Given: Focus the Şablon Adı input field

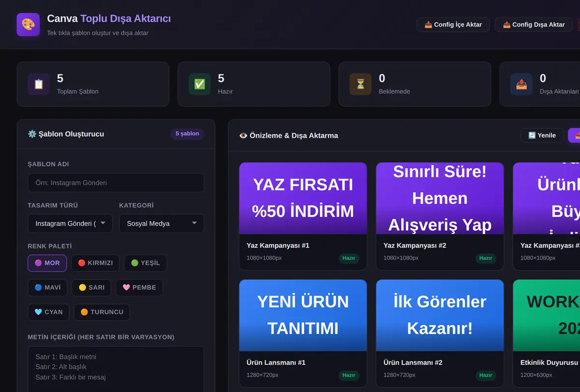Looking at the screenshot, I should [x=116, y=183].
